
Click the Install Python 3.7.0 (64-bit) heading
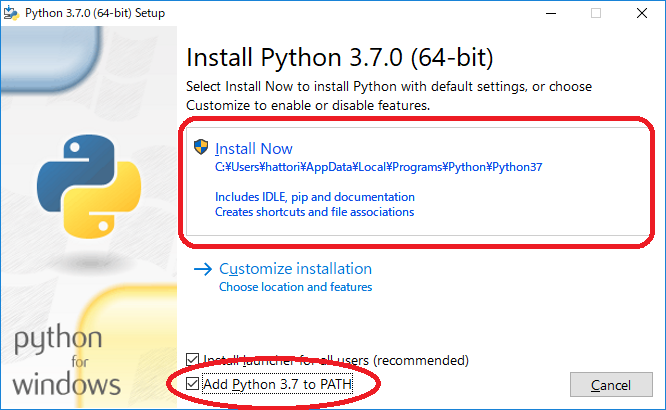pos(340,57)
